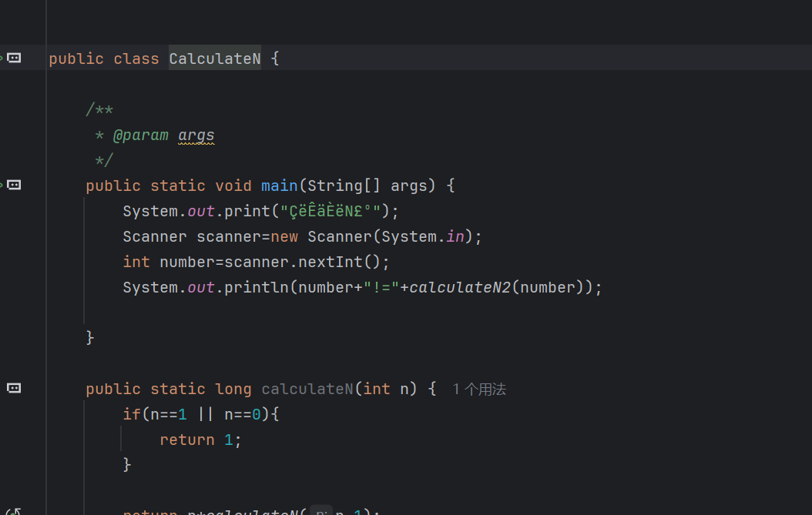Click the 'long' return type keyword

233,389
